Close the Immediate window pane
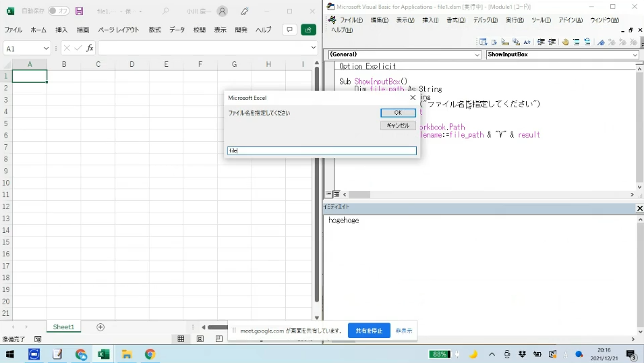 (639, 208)
